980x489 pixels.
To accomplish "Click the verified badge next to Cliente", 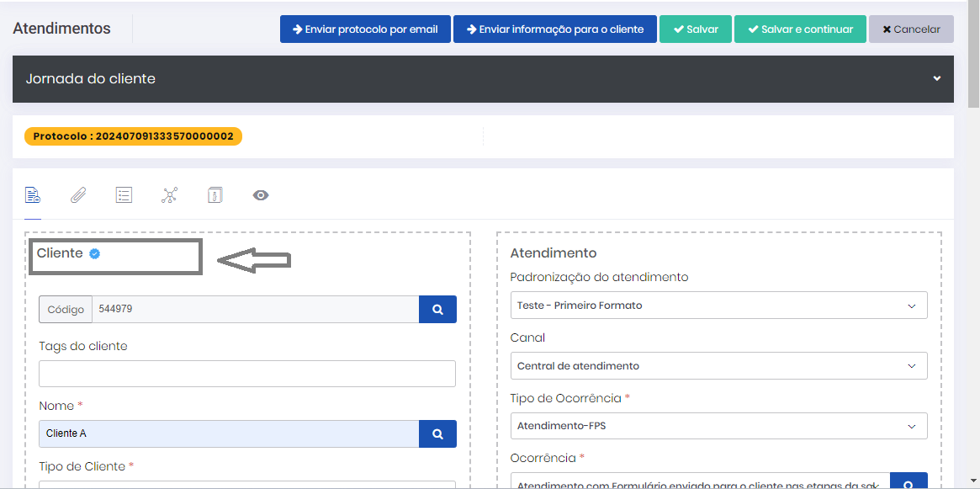I will (x=95, y=253).
